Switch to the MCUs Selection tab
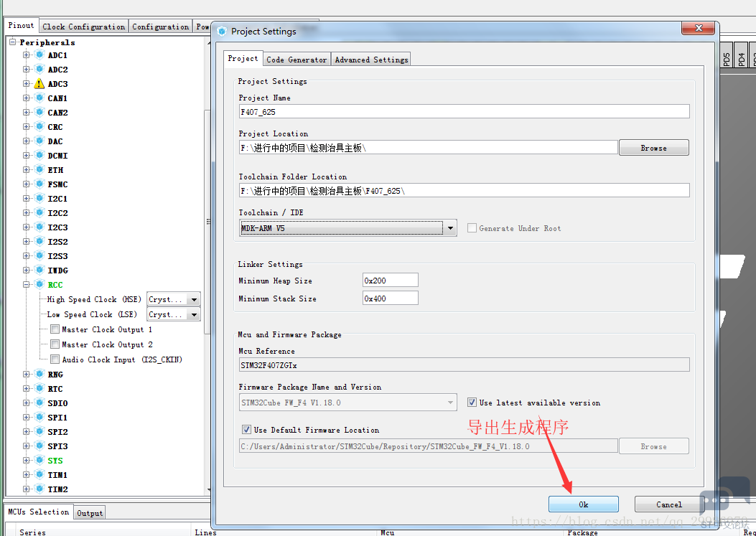This screenshot has height=536, width=756. pos(39,512)
